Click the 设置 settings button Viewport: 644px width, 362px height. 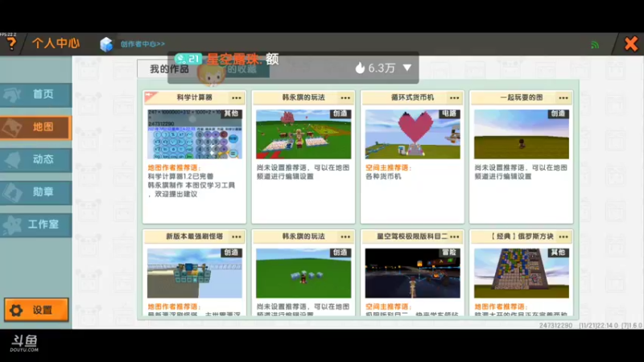36,310
